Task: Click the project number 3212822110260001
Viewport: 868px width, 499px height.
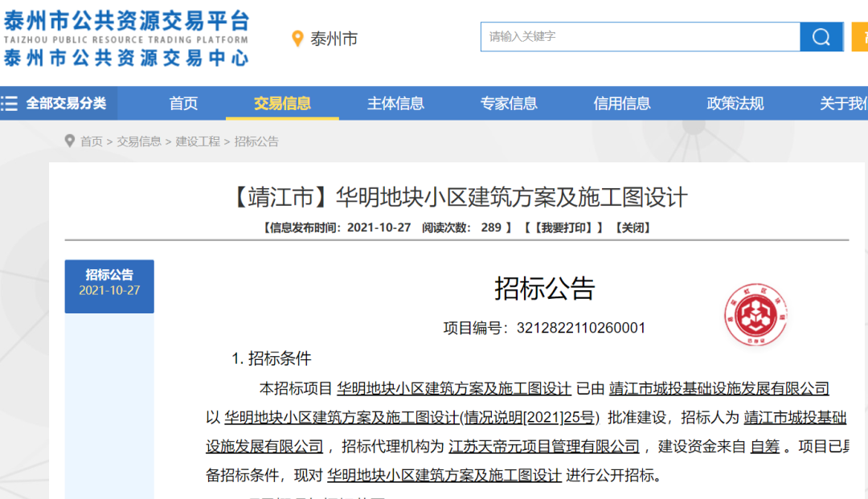Action: pyautogui.click(x=581, y=328)
